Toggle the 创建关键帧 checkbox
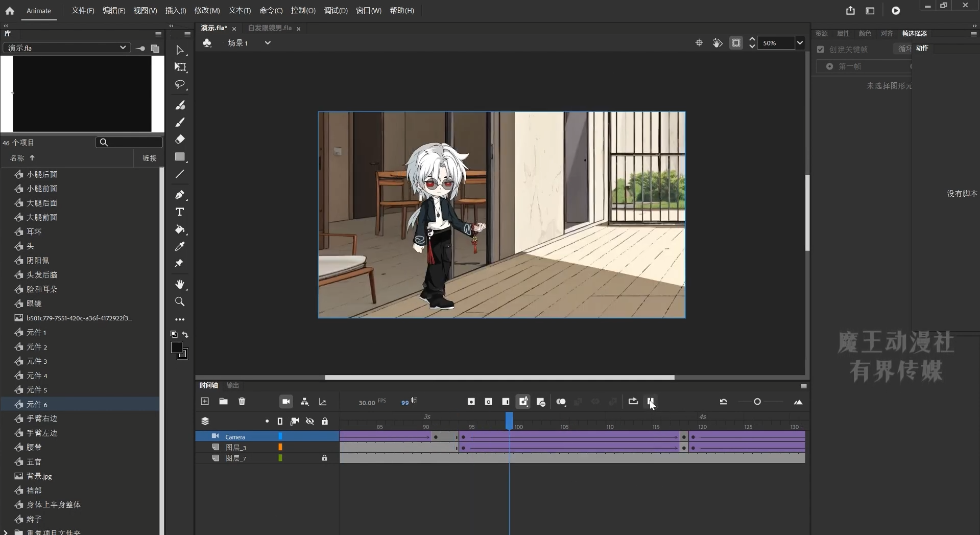This screenshot has width=980, height=535. pos(820,50)
